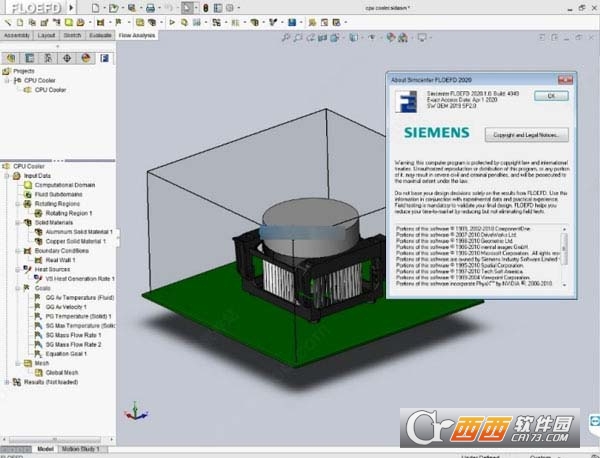Click the Print icon in top toolbar

(150, 8)
